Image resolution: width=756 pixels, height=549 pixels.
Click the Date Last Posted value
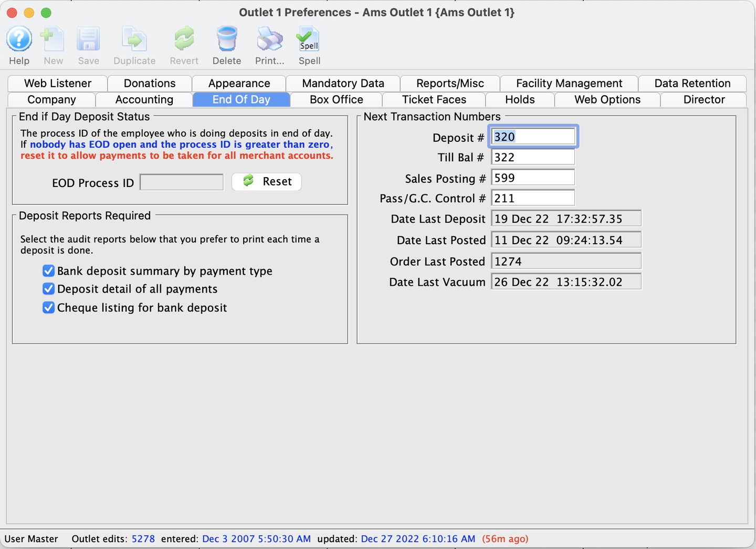566,240
